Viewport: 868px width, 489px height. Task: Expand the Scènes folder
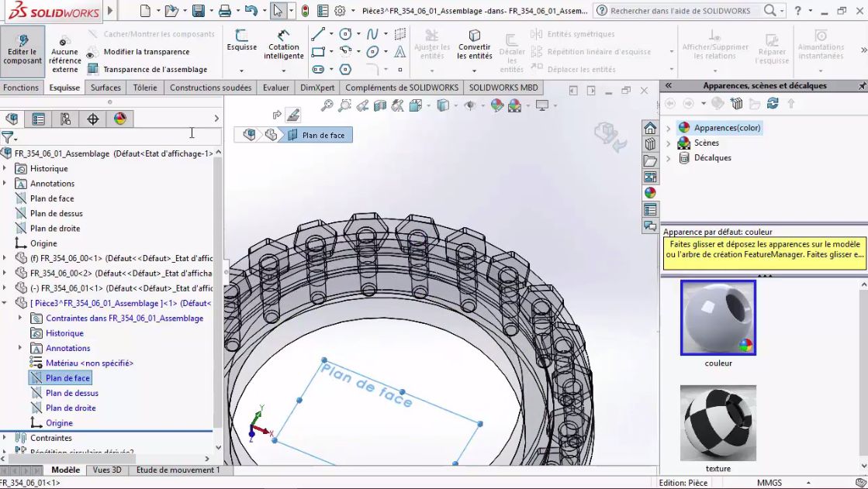[x=668, y=143]
